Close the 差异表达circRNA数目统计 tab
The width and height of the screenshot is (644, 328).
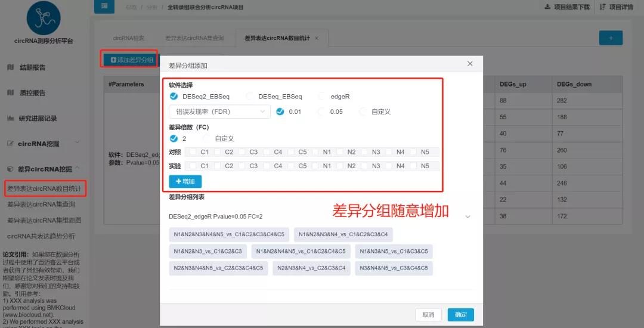pos(317,38)
